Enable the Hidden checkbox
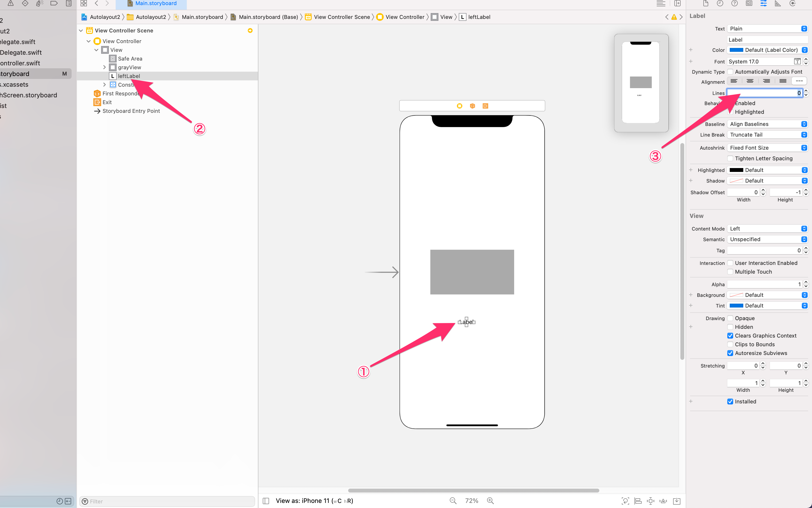 tap(730, 327)
